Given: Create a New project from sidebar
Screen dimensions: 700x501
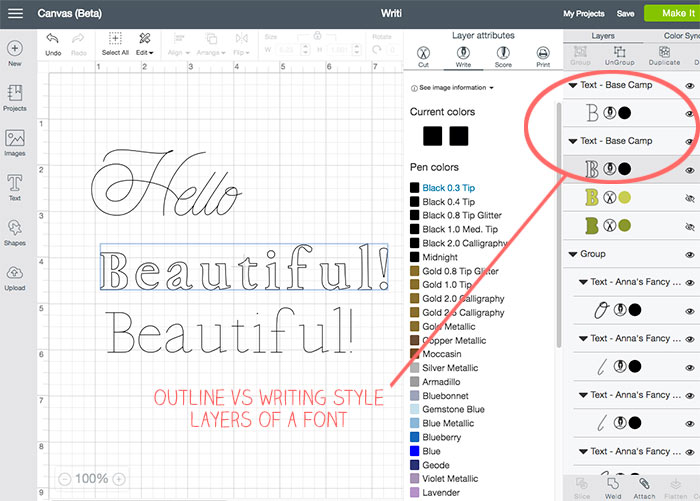Looking at the screenshot, I should (x=15, y=53).
